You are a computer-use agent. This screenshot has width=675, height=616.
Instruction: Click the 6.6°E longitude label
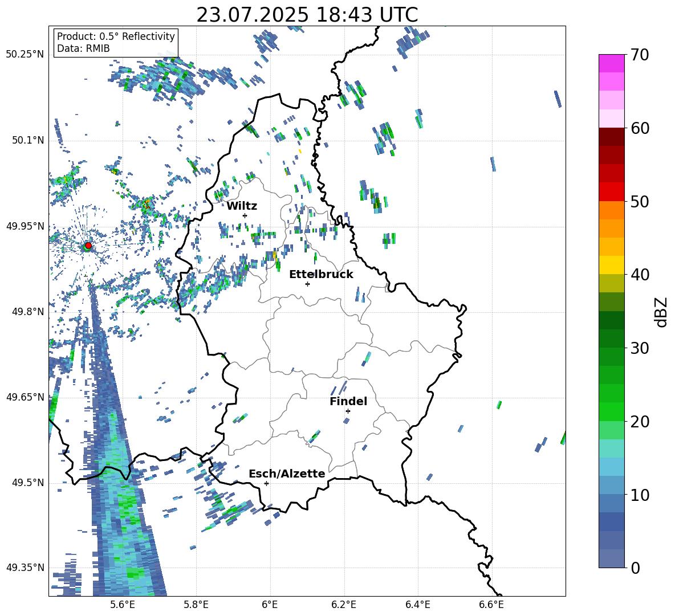click(491, 605)
